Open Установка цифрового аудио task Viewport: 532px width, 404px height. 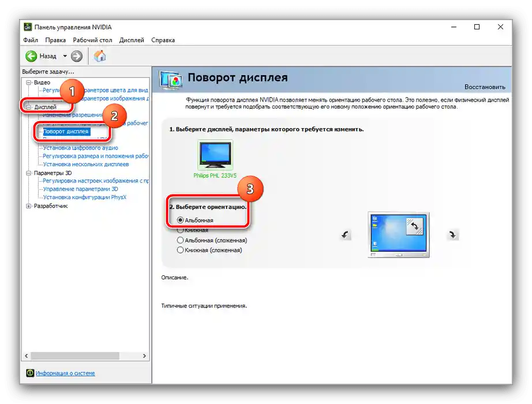[80, 148]
